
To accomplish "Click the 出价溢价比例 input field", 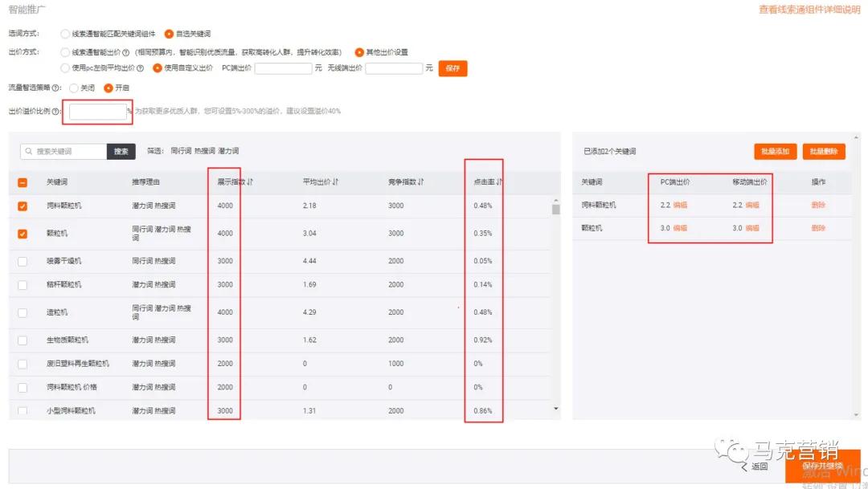I will pos(96,112).
